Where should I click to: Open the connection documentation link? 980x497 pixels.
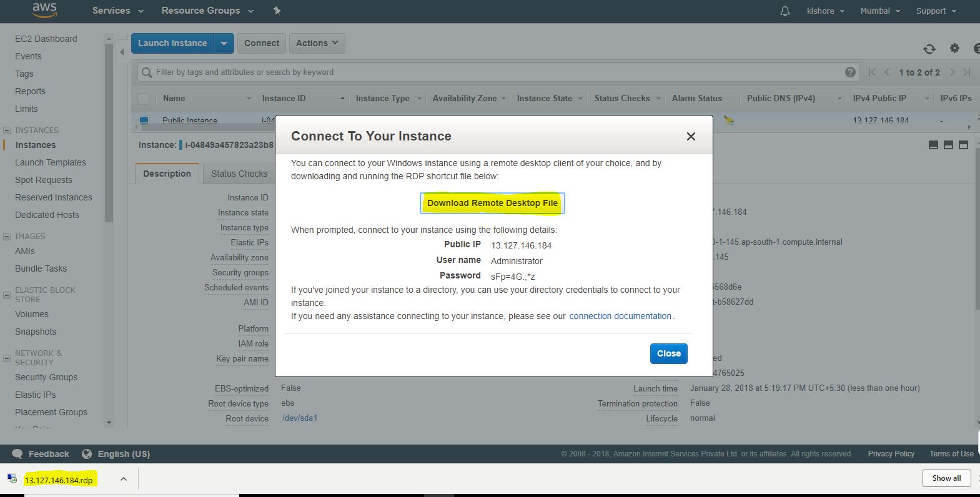tap(620, 316)
